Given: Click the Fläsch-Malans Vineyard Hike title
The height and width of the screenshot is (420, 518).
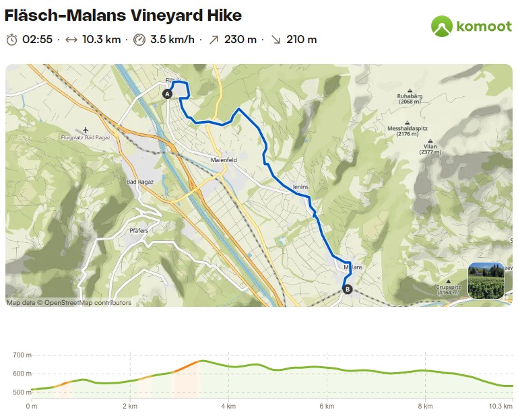Looking at the screenshot, I should click(123, 15).
